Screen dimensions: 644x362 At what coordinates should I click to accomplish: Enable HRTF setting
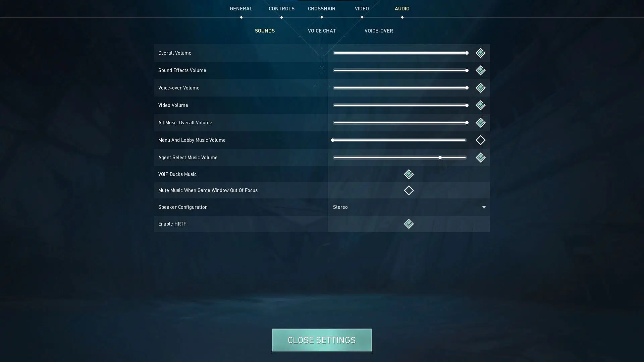pyautogui.click(x=408, y=224)
